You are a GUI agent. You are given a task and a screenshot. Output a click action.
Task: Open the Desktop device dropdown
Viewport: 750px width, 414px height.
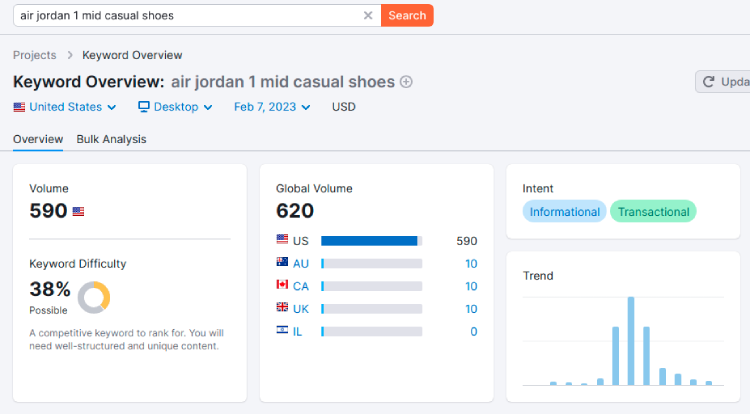[x=175, y=107]
